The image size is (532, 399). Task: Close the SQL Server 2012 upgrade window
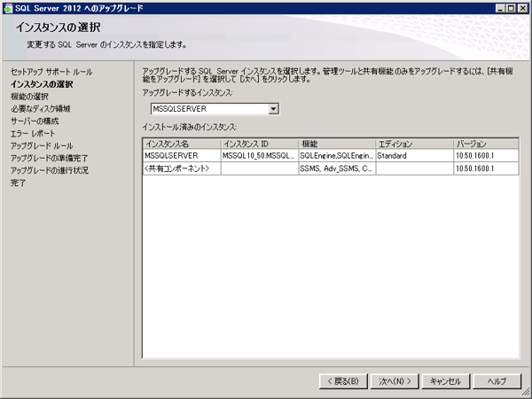coord(523,9)
